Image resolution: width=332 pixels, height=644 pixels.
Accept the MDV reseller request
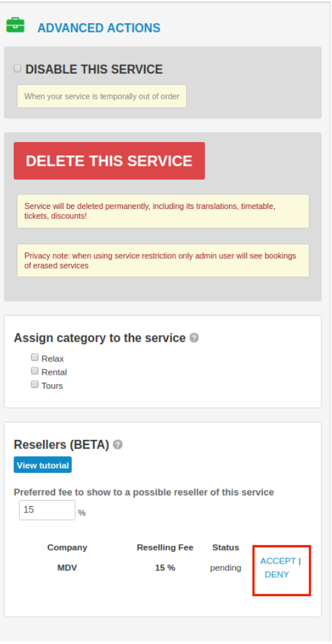[278, 561]
